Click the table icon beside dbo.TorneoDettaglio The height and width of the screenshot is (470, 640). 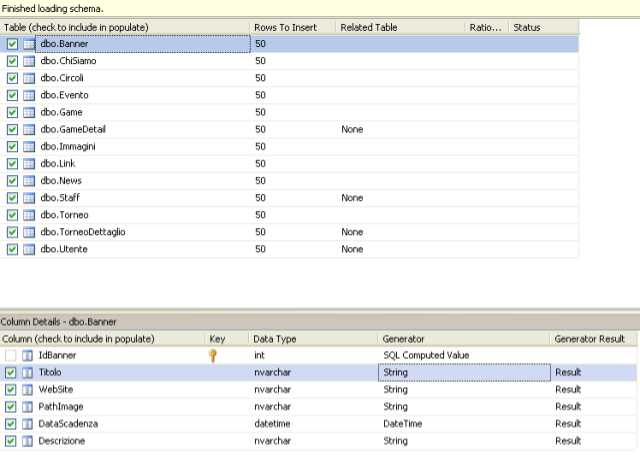coord(29,233)
